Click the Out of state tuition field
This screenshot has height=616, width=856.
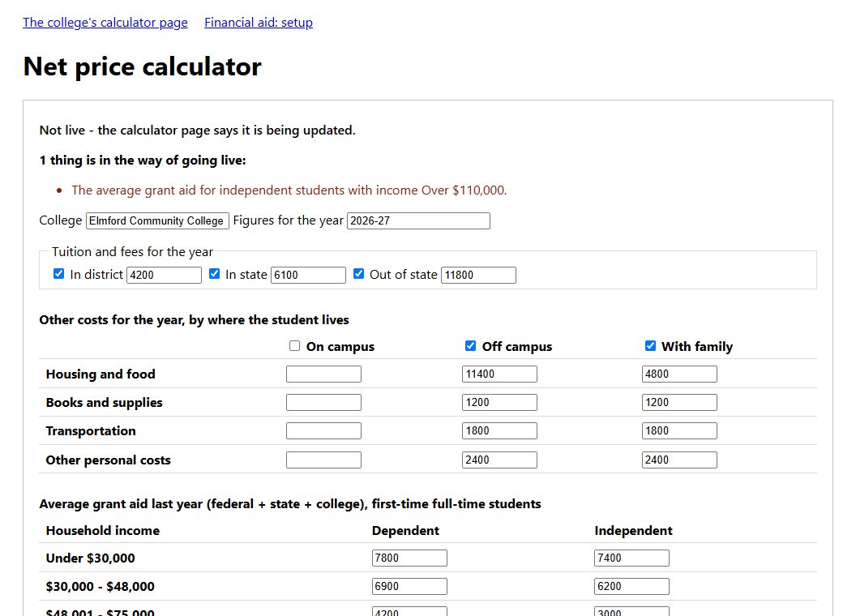pyautogui.click(x=479, y=275)
